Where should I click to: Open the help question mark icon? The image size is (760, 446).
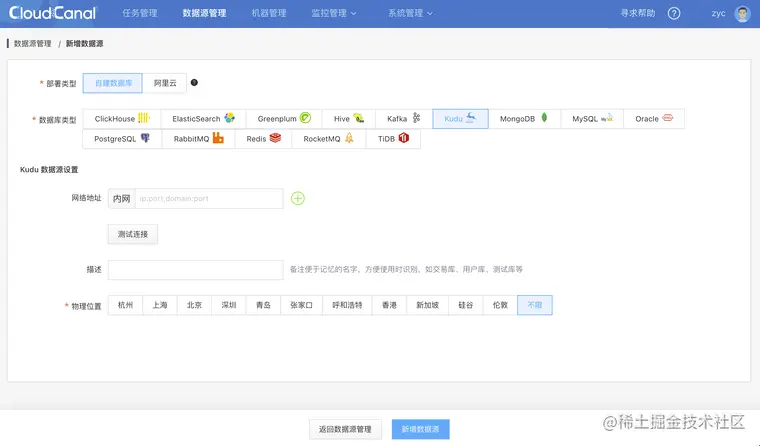tap(674, 13)
